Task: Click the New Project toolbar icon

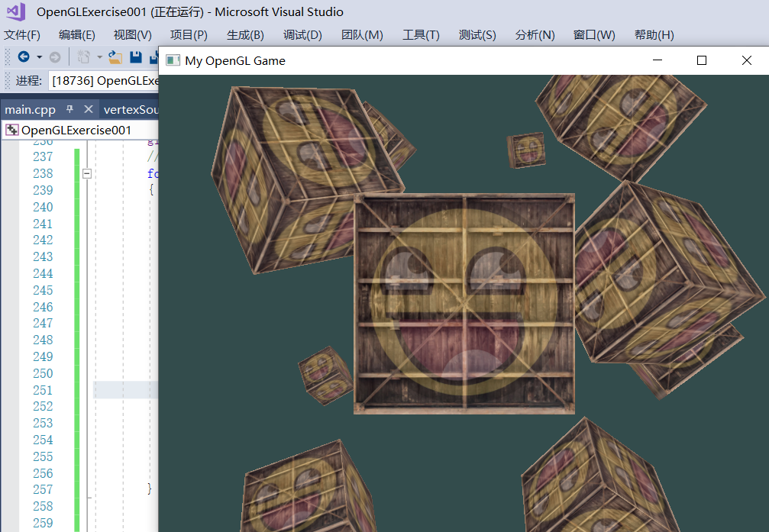Action: pyautogui.click(x=83, y=57)
